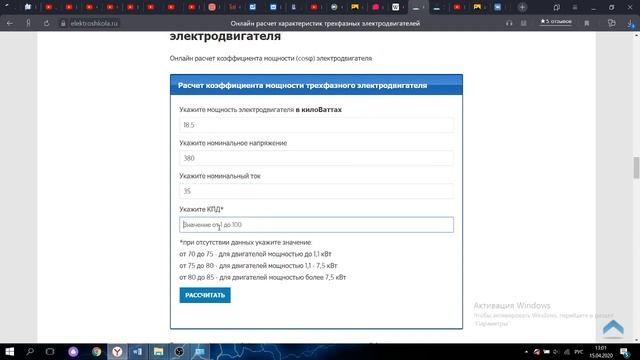Open the downloads arrow icon

631,24
